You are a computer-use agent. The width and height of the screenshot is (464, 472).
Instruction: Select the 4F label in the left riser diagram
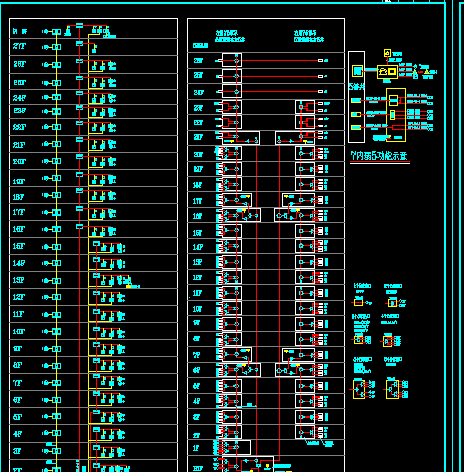[18, 434]
